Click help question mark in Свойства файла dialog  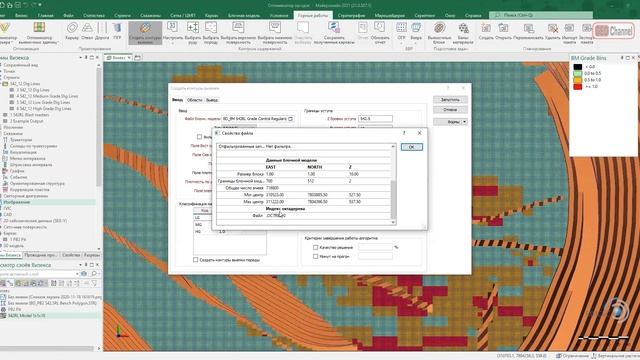[x=404, y=133]
